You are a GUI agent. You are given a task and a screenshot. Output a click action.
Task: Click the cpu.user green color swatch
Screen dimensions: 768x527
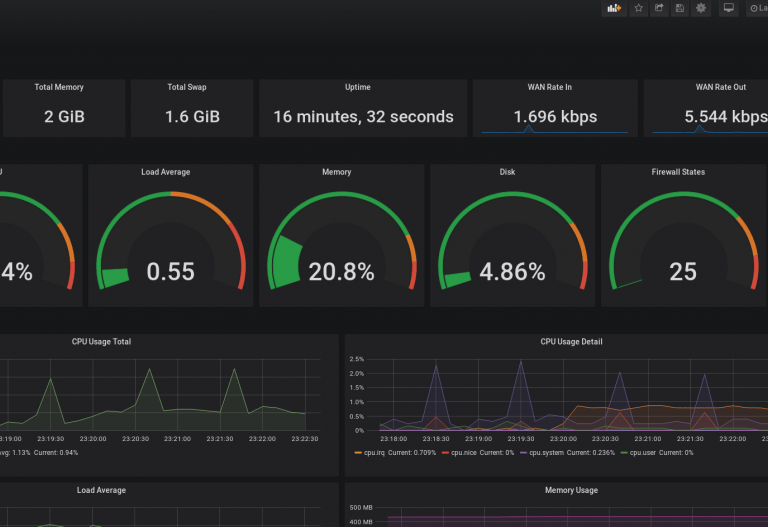[x=624, y=453]
